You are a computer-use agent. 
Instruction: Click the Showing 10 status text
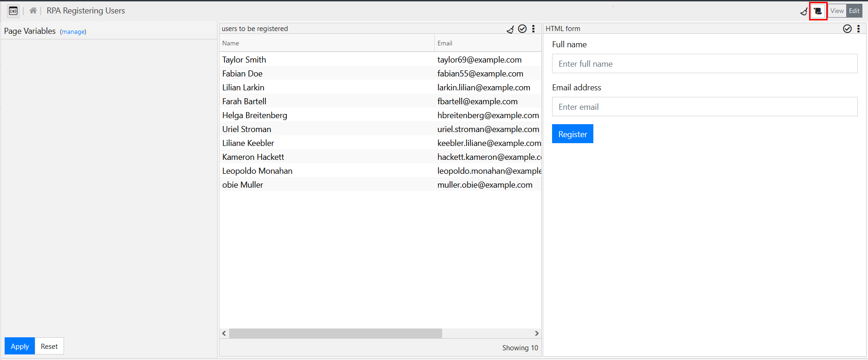tap(520, 347)
